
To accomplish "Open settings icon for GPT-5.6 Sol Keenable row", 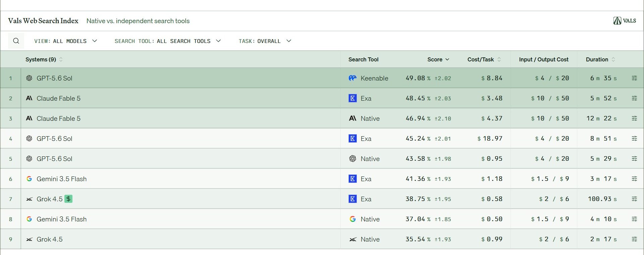I will [634, 78].
